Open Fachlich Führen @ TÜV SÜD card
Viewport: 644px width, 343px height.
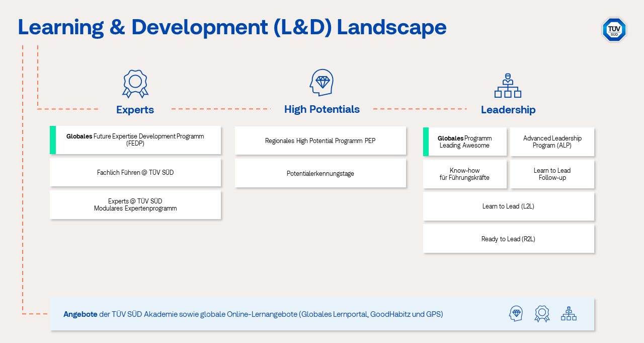[x=135, y=172]
